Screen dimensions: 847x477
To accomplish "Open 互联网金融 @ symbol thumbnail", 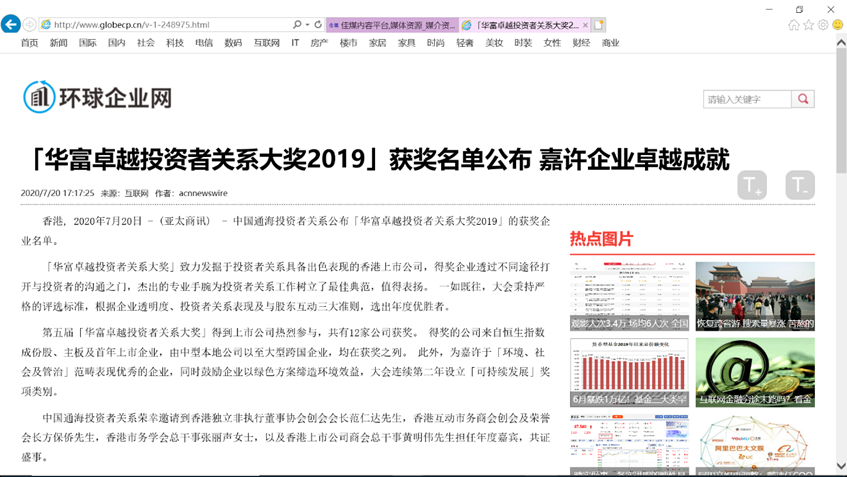I will [755, 372].
